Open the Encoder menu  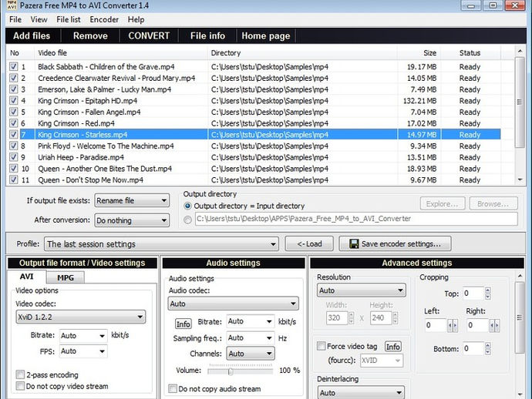[x=104, y=20]
